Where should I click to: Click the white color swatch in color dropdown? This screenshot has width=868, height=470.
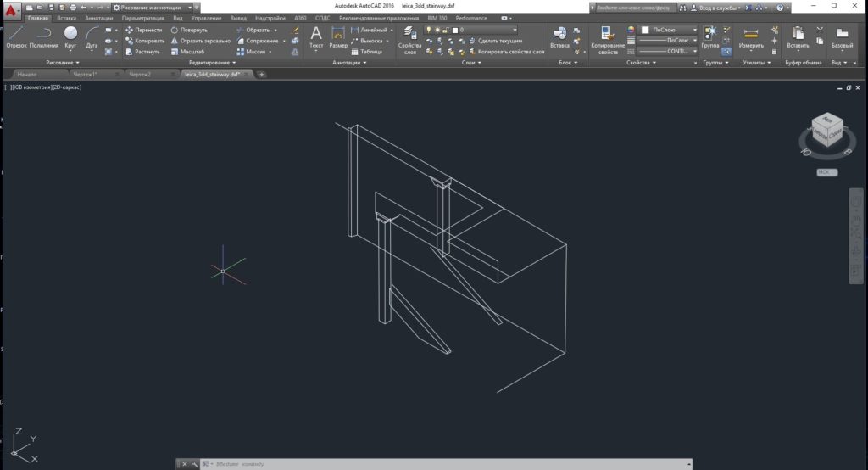tap(645, 30)
